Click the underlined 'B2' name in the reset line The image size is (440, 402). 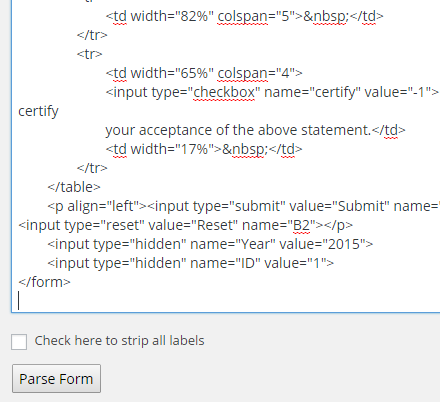(x=301, y=225)
